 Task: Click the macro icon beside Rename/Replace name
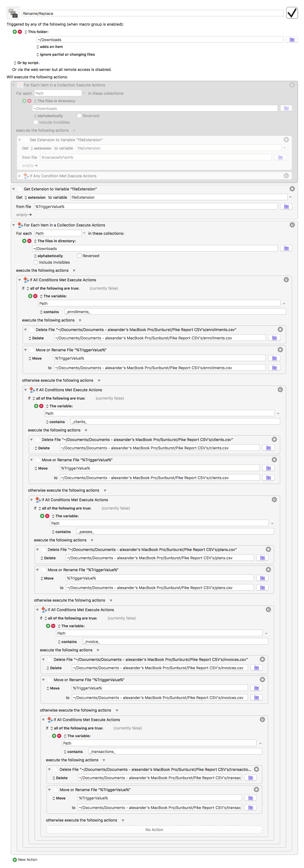coord(13,13)
